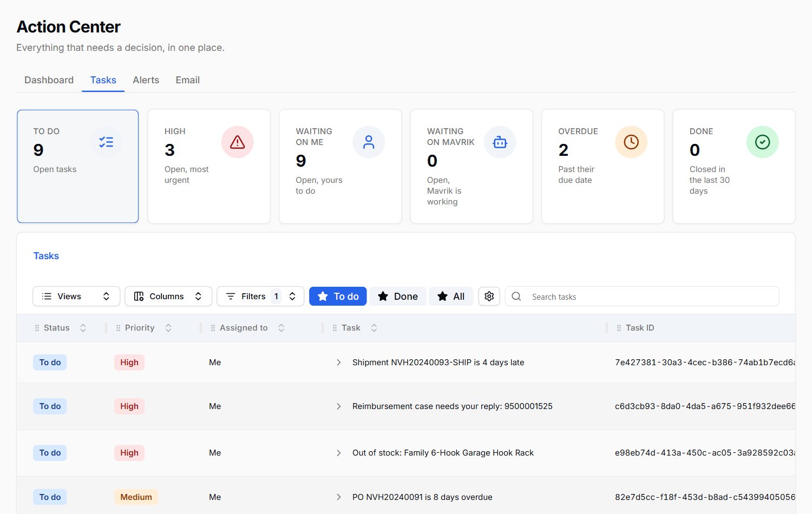Select the To do filter button
The width and height of the screenshot is (812, 514).
[x=338, y=296]
